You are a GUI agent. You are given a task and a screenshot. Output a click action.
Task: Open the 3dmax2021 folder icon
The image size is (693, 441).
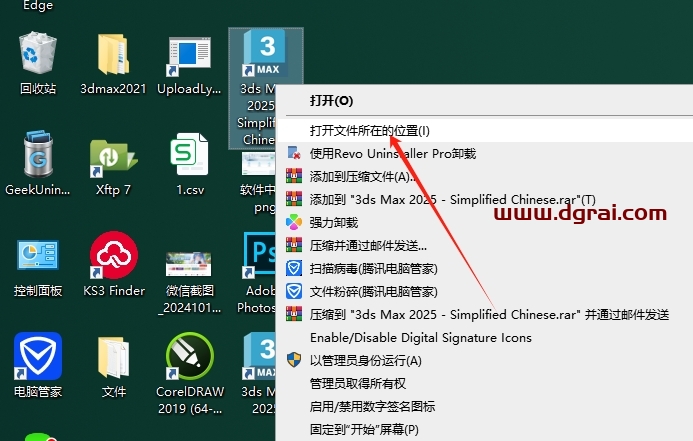(113, 63)
